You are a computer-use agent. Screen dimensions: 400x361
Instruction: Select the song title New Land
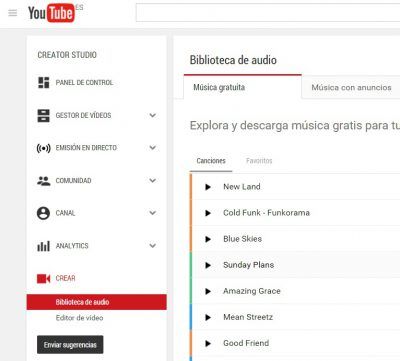point(242,187)
